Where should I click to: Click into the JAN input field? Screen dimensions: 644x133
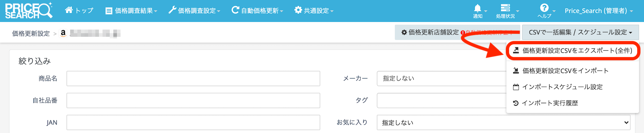click(193, 123)
